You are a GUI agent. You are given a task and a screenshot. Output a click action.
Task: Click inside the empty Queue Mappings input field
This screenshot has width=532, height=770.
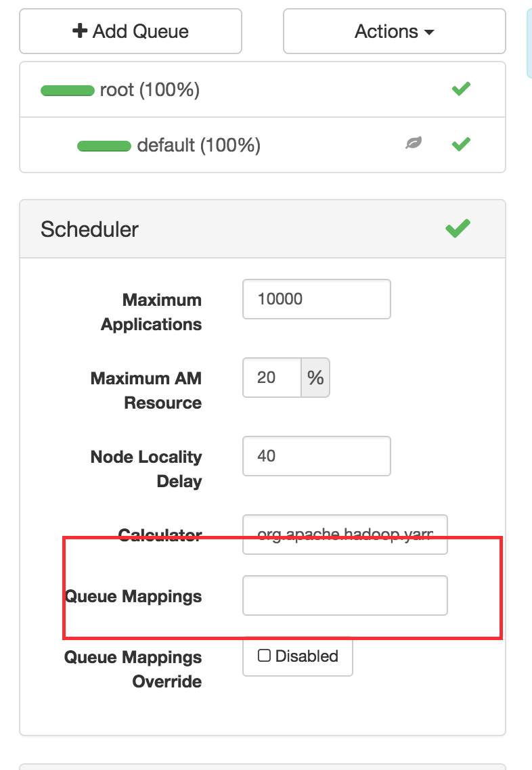pos(345,595)
